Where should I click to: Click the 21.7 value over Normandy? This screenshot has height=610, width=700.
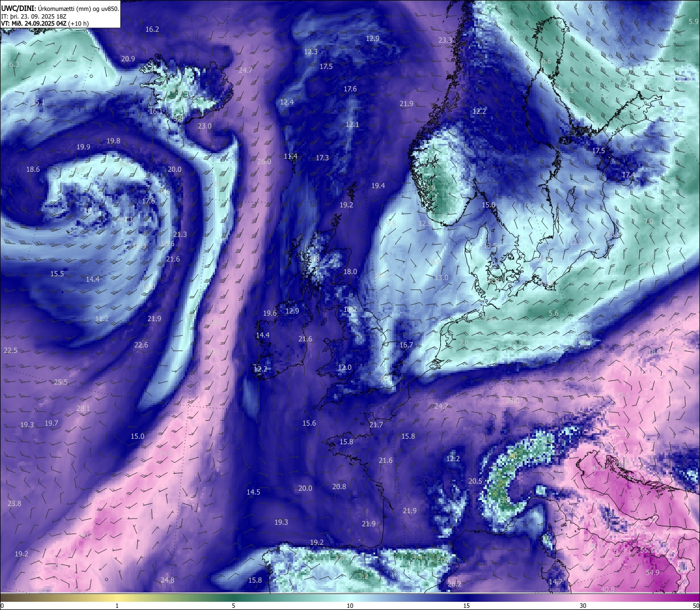(376, 425)
